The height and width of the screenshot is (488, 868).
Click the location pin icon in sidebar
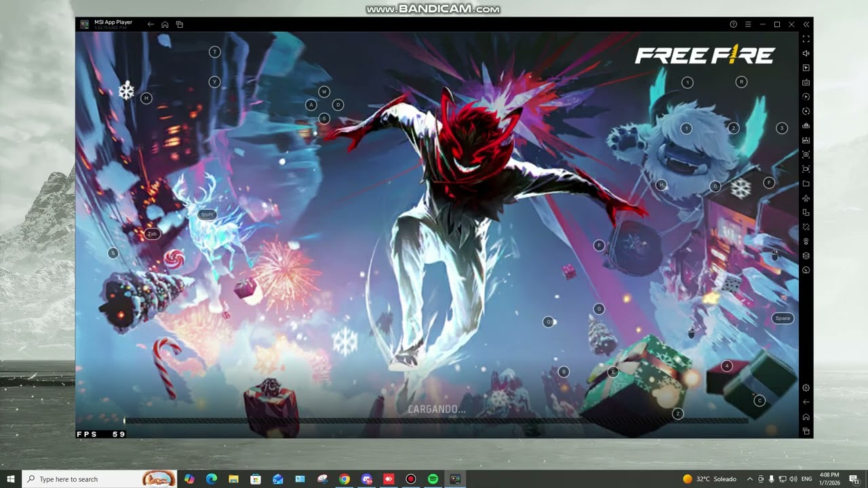[806, 241]
